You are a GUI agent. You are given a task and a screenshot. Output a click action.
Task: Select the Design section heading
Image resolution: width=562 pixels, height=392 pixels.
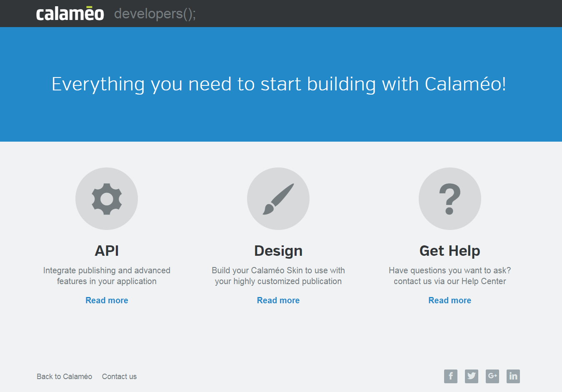pyautogui.click(x=278, y=251)
